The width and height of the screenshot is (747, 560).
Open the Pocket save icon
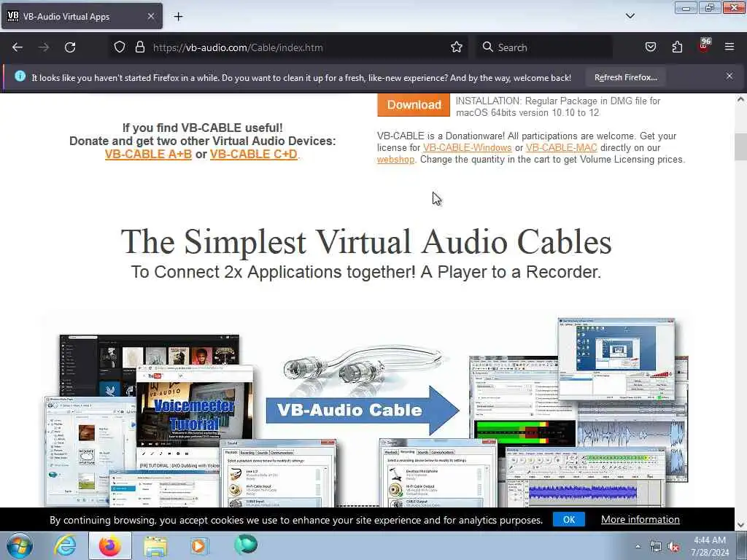click(651, 47)
